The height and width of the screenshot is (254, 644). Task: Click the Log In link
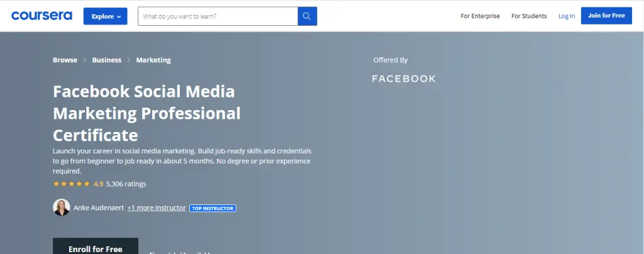click(567, 16)
